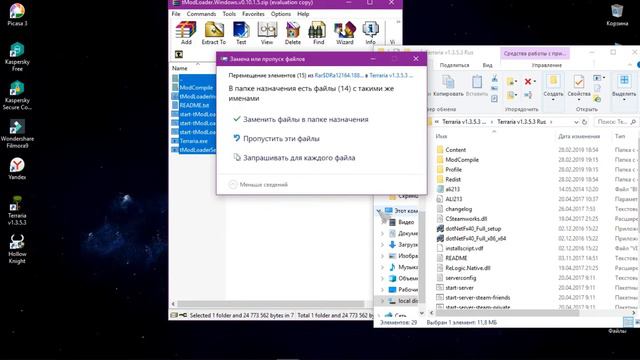Collapse details with Меньше сведений
This screenshot has height=360, width=640.
[258, 184]
